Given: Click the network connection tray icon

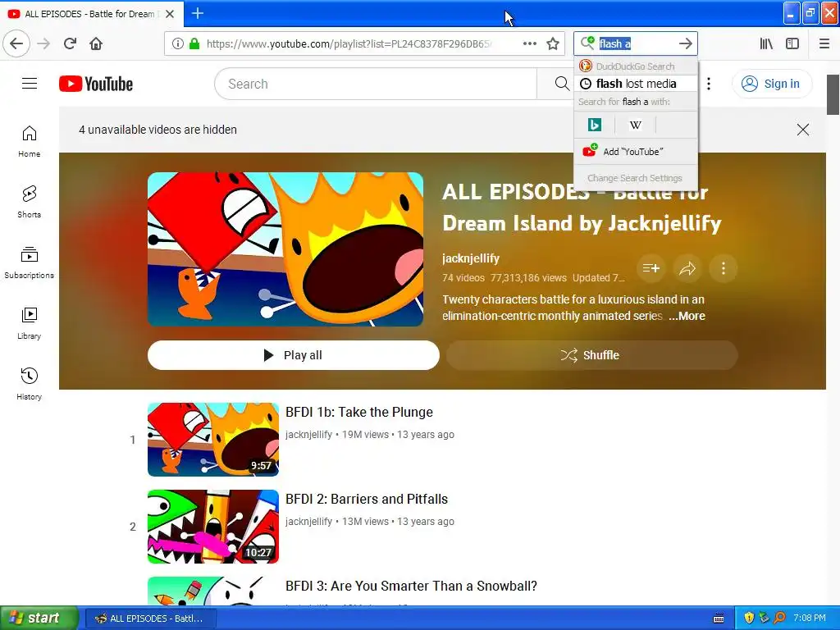Looking at the screenshot, I should coord(764,619).
